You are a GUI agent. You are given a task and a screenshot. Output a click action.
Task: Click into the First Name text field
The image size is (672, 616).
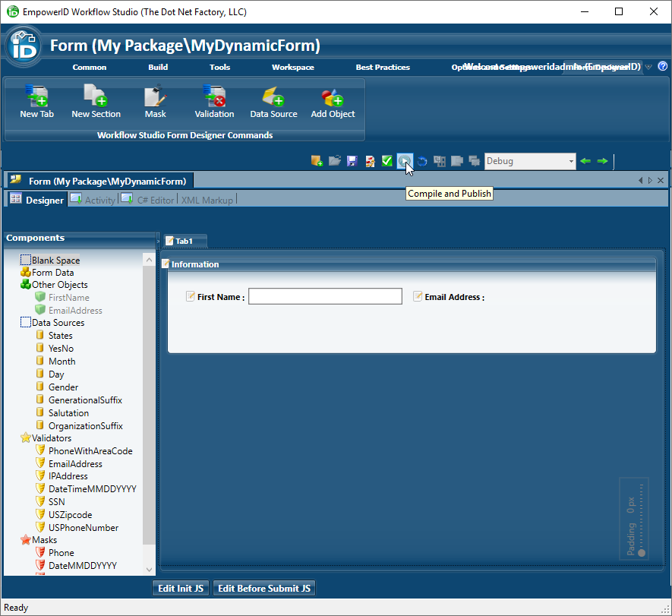pyautogui.click(x=325, y=296)
